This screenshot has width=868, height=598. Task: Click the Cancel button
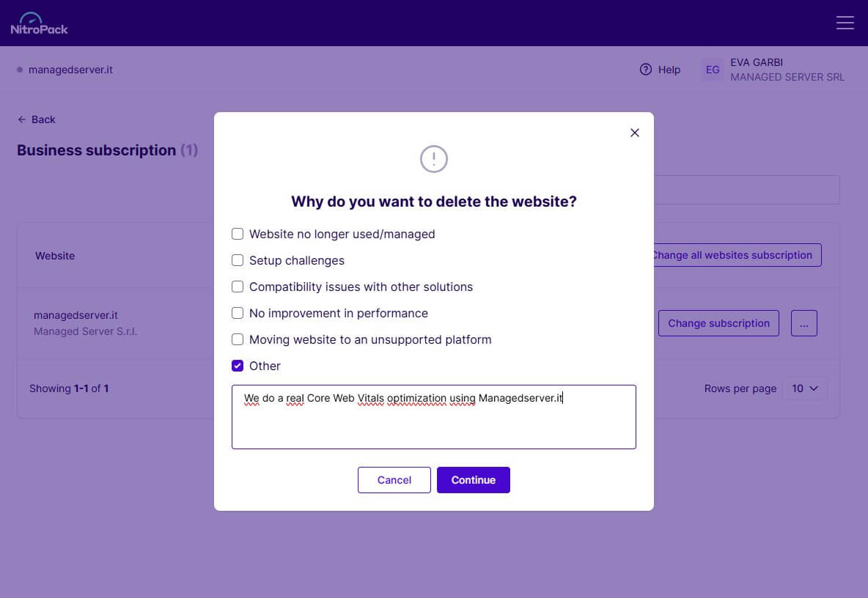coord(394,480)
